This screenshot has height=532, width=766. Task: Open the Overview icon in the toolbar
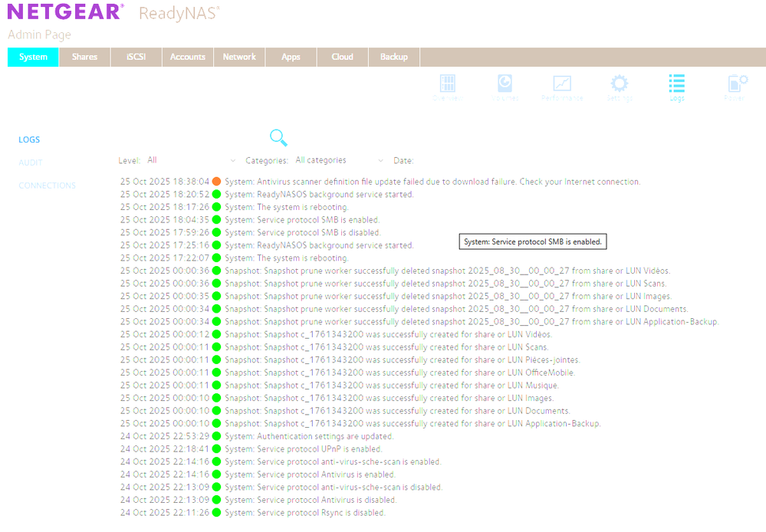(447, 84)
